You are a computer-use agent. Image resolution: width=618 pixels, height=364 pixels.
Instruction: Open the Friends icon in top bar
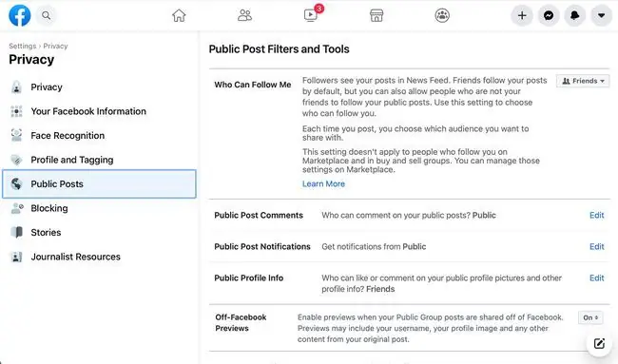click(244, 15)
